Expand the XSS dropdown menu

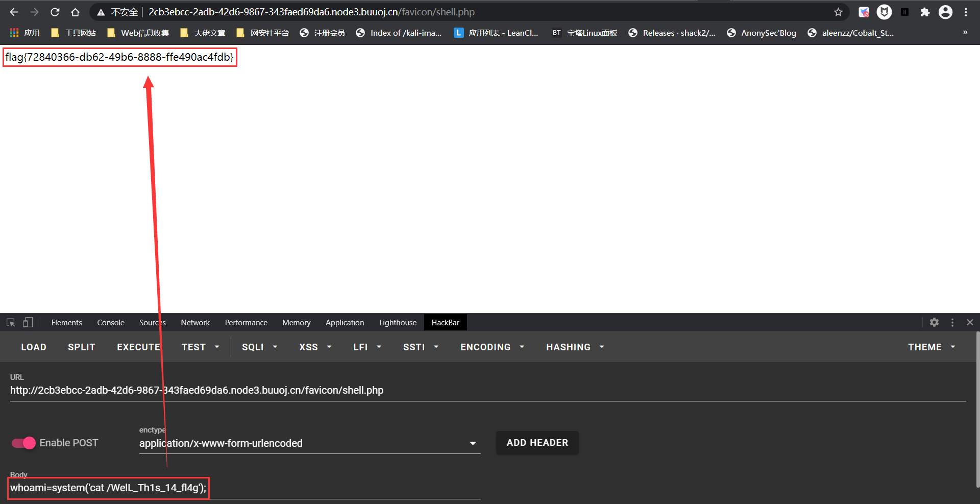coord(315,347)
